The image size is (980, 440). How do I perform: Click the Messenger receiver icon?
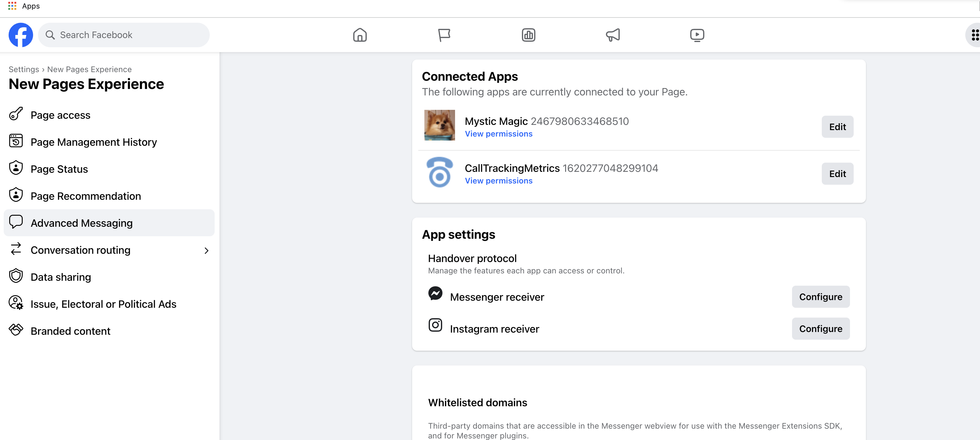tap(435, 293)
